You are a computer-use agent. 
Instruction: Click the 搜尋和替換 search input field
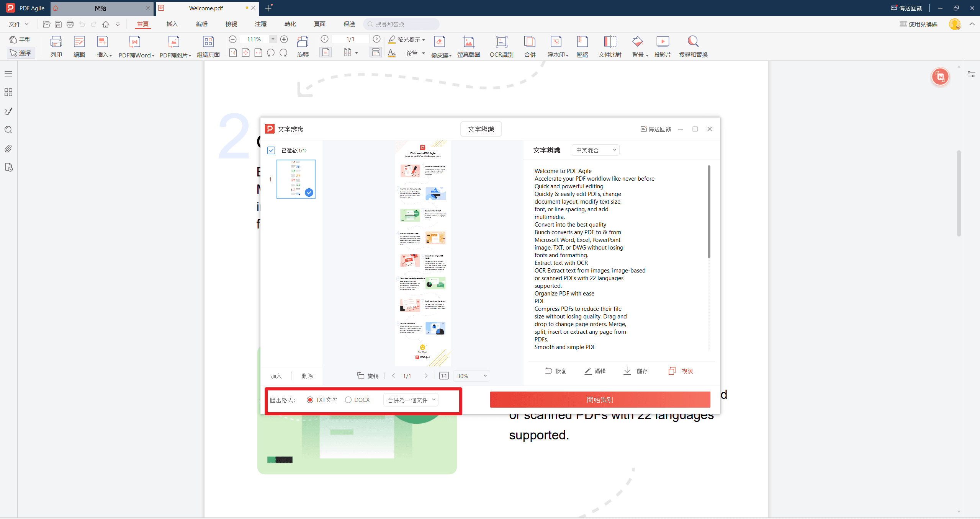[401, 24]
